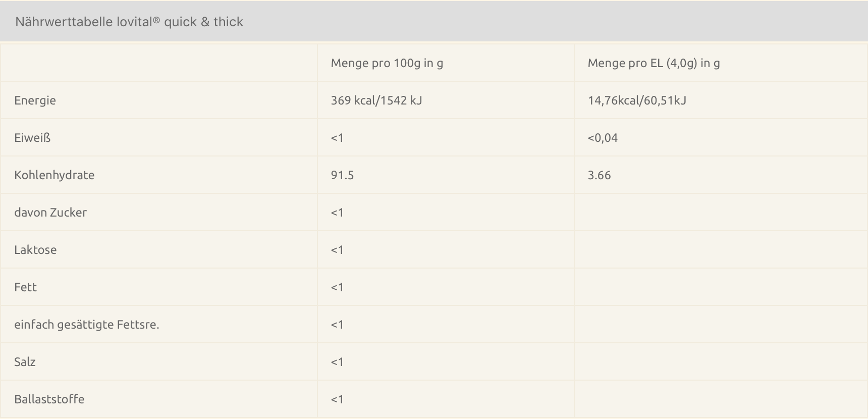Click the <1 value in Ballaststoffe row
The image size is (868, 419).
337,399
